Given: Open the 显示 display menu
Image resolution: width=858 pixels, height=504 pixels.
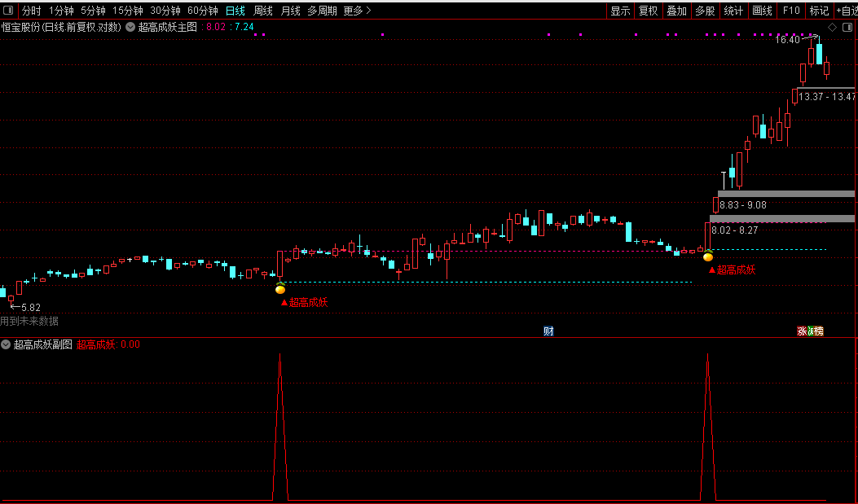Looking at the screenshot, I should [x=621, y=11].
